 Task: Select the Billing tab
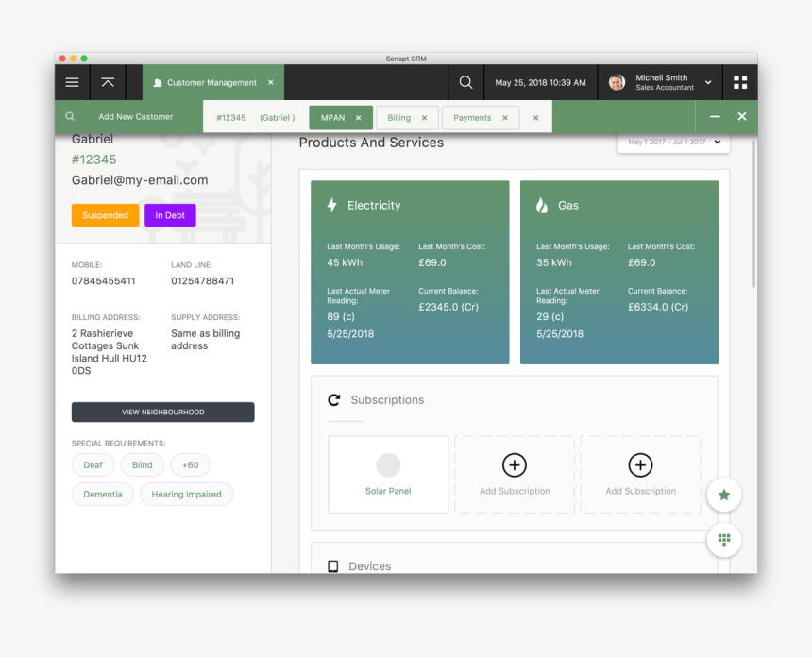tap(398, 118)
